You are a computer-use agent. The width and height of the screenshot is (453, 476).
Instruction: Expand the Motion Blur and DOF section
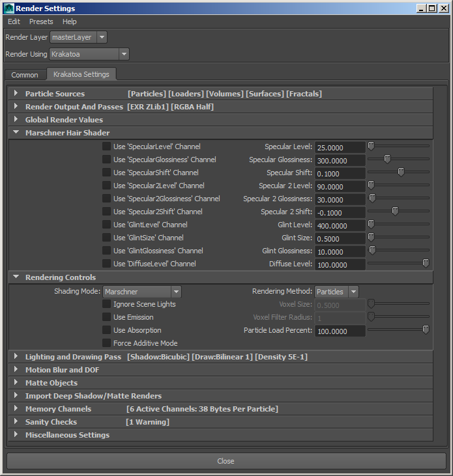(16, 369)
